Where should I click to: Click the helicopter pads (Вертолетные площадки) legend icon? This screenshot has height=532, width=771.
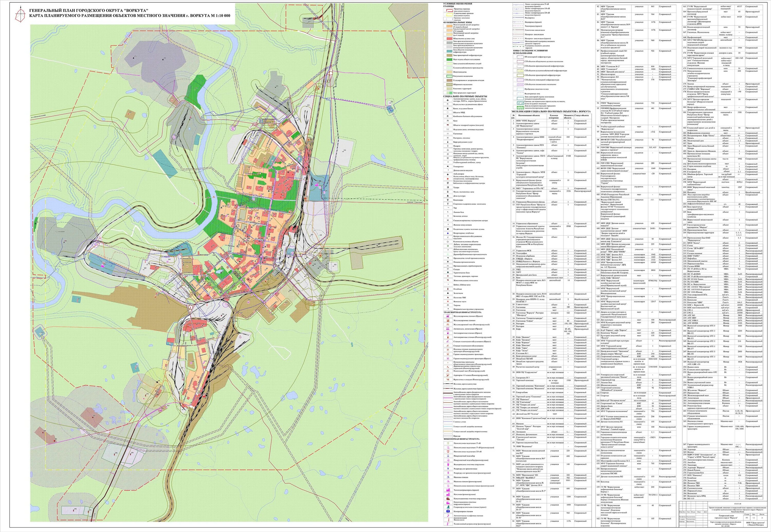tap(448, 379)
